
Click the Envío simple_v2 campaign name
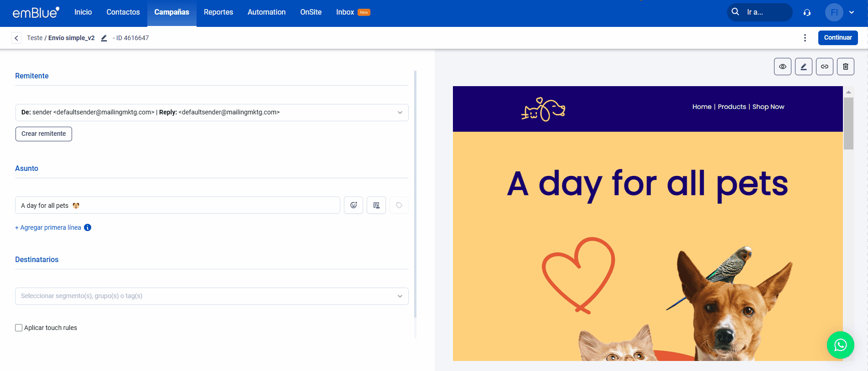[72, 38]
